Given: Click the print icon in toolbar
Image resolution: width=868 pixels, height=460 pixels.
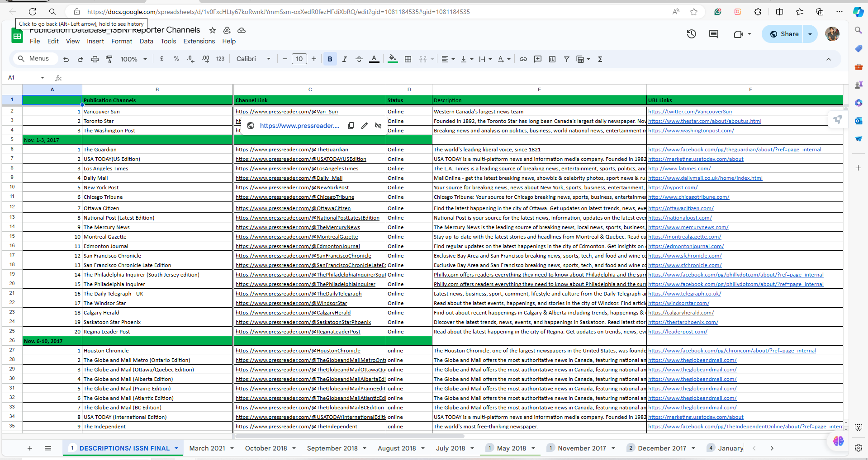Looking at the screenshot, I should (95, 59).
